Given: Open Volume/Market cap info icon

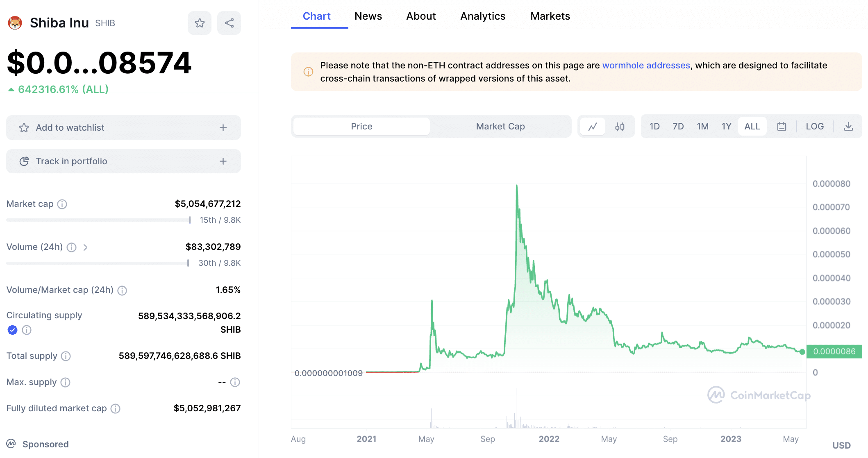Looking at the screenshot, I should (122, 290).
